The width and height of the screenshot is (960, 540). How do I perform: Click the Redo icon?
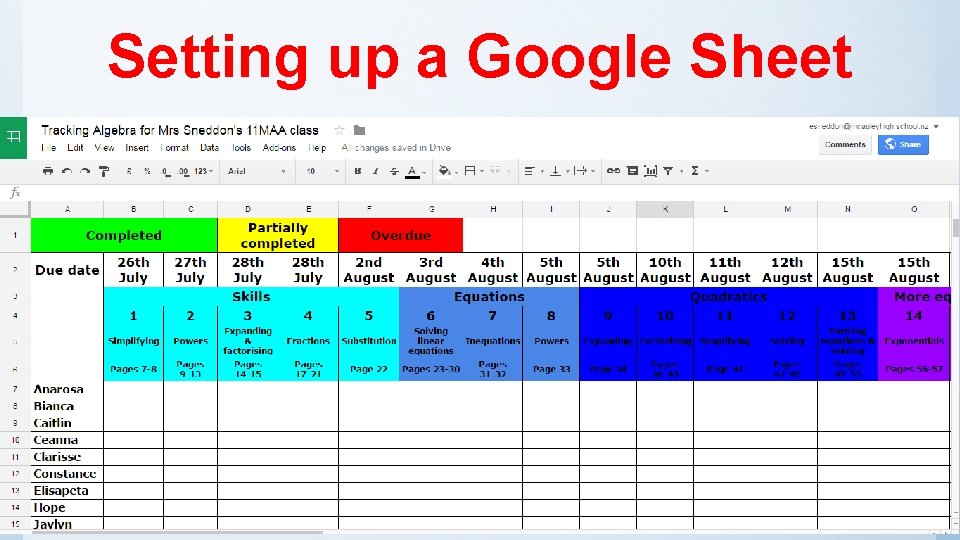(x=85, y=171)
